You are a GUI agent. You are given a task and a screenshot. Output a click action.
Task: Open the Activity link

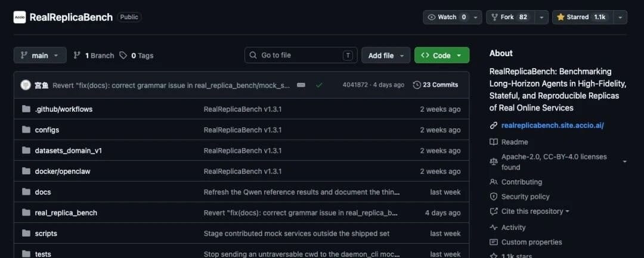click(513, 228)
